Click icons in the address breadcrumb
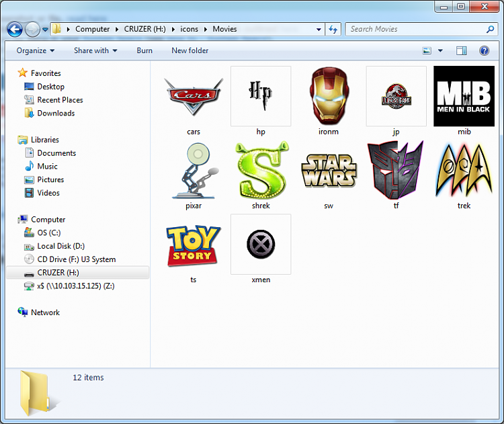 pos(189,29)
